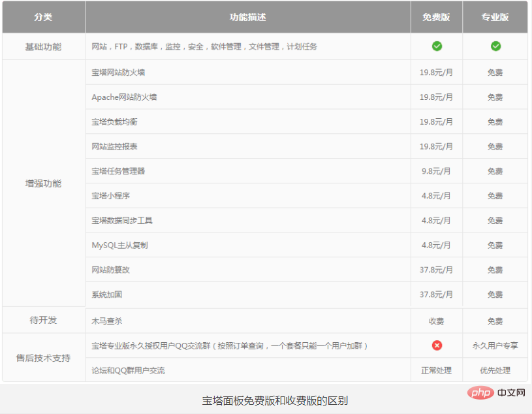Screen dimensions: 532x414
Task: Click the green check in 免费版 column
Action: pyautogui.click(x=437, y=46)
